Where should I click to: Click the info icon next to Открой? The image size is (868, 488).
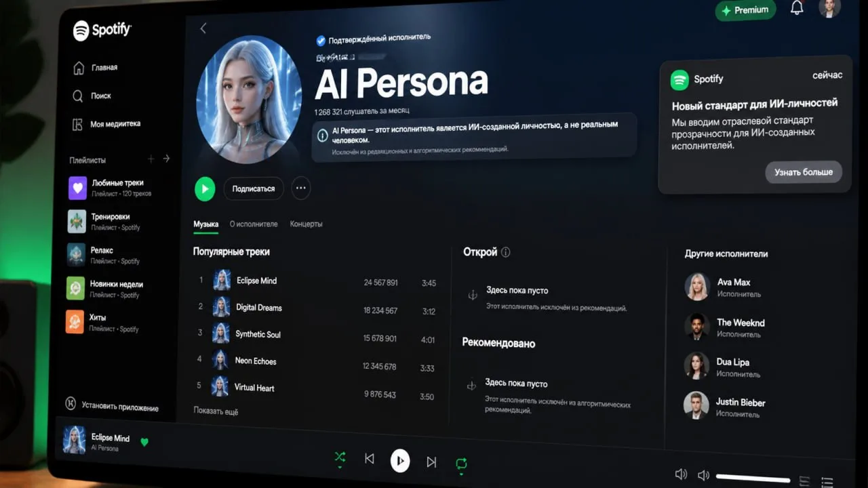(x=505, y=252)
